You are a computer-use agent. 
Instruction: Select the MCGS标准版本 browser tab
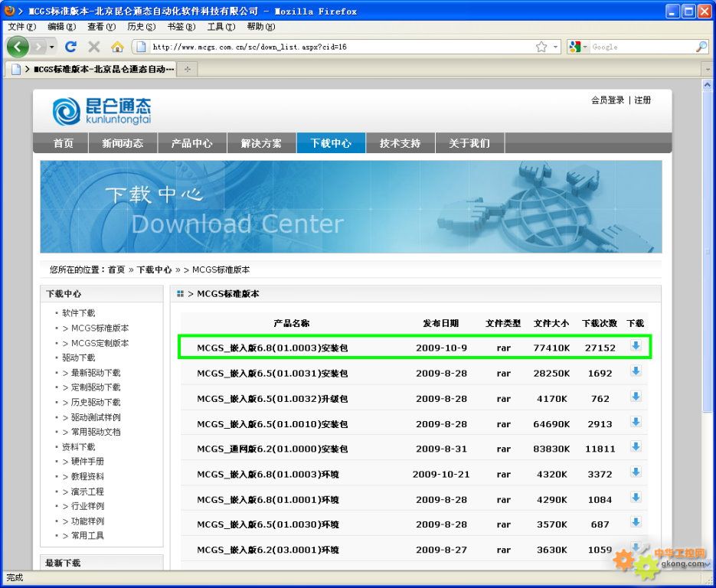(x=93, y=70)
